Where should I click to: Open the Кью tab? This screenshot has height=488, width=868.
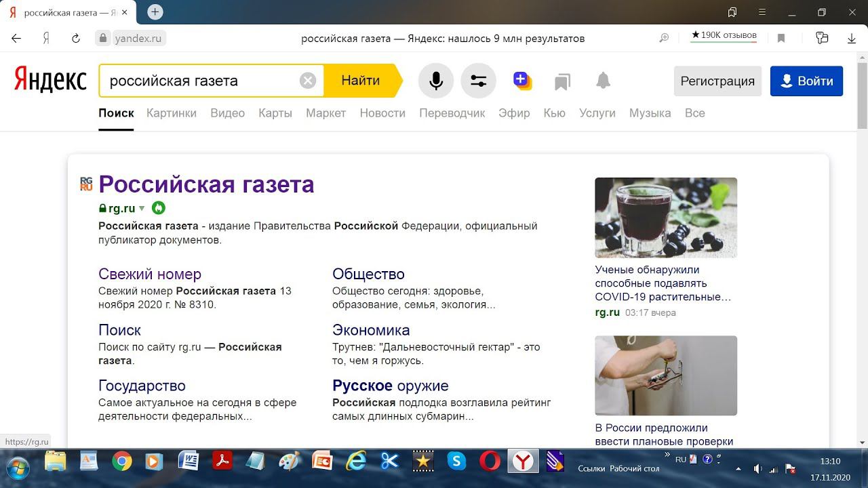point(555,113)
